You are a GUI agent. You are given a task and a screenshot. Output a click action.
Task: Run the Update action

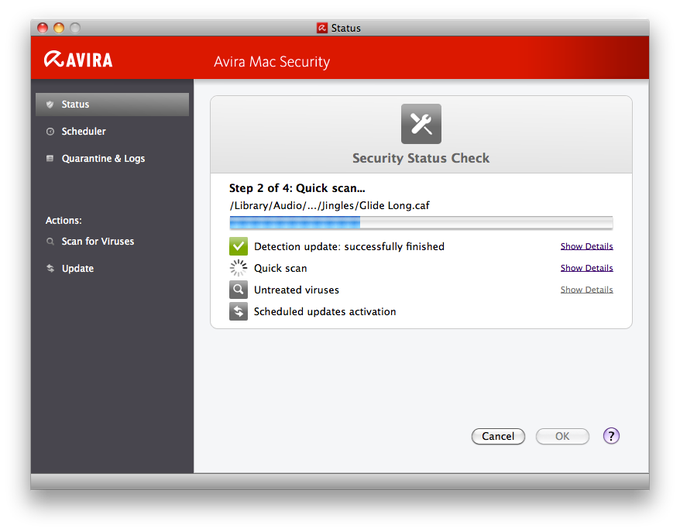[x=78, y=268]
